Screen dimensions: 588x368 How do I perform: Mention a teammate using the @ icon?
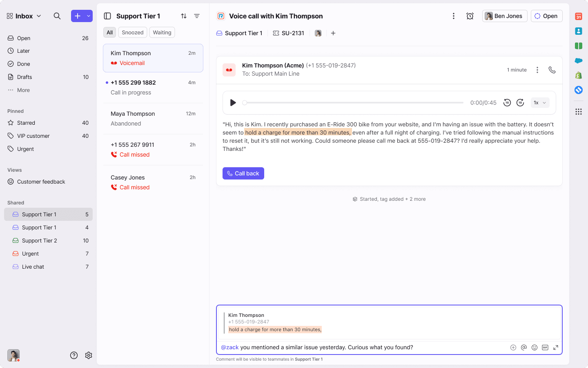tap(524, 347)
